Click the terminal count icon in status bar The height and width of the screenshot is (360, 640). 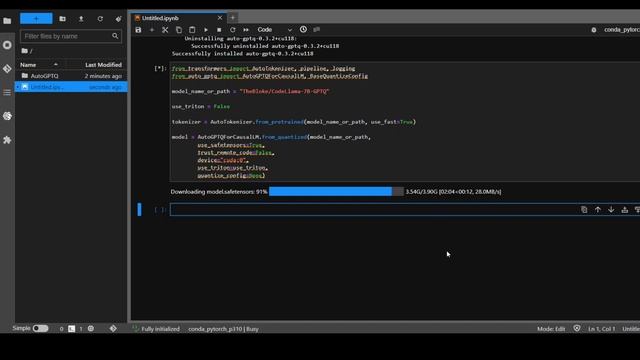[71, 329]
